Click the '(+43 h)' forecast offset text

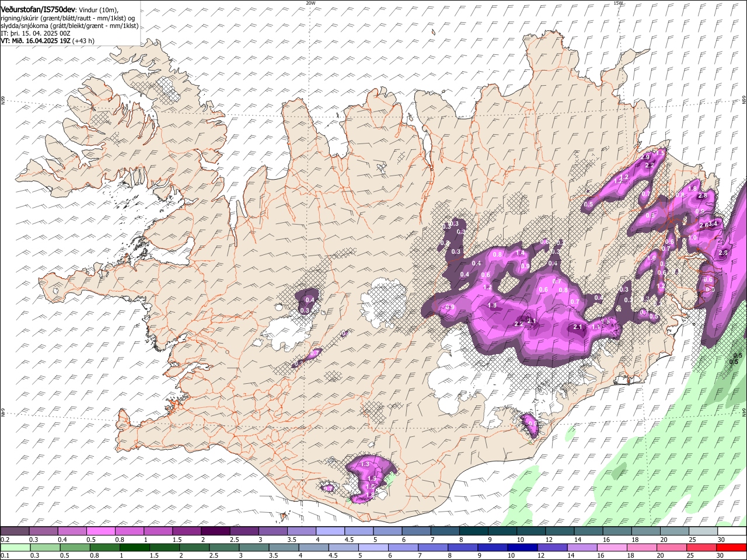click(83, 41)
